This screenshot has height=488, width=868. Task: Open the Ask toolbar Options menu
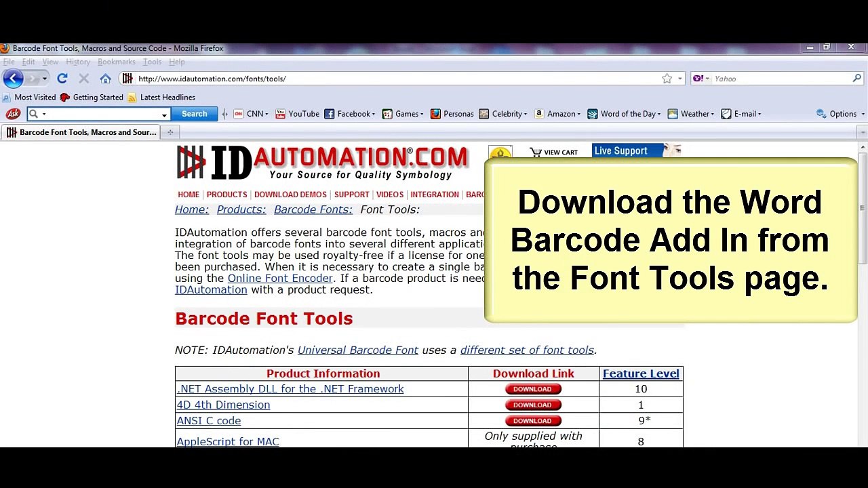[841, 114]
